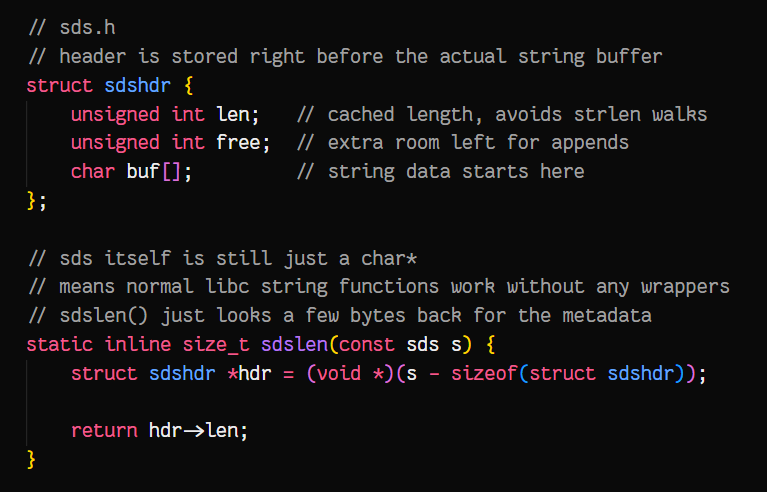Click the *hdr pointer variable
The height and width of the screenshot is (492, 767).
(249, 374)
